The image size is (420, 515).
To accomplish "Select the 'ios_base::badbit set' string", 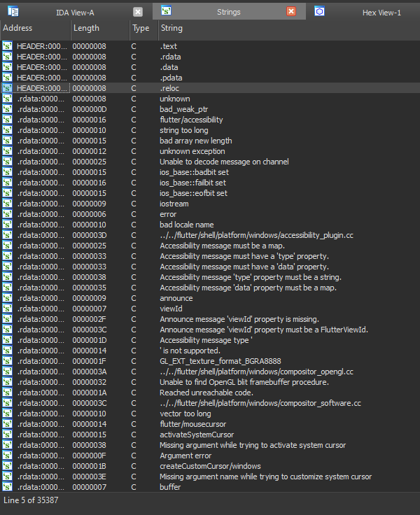I will [x=194, y=172].
